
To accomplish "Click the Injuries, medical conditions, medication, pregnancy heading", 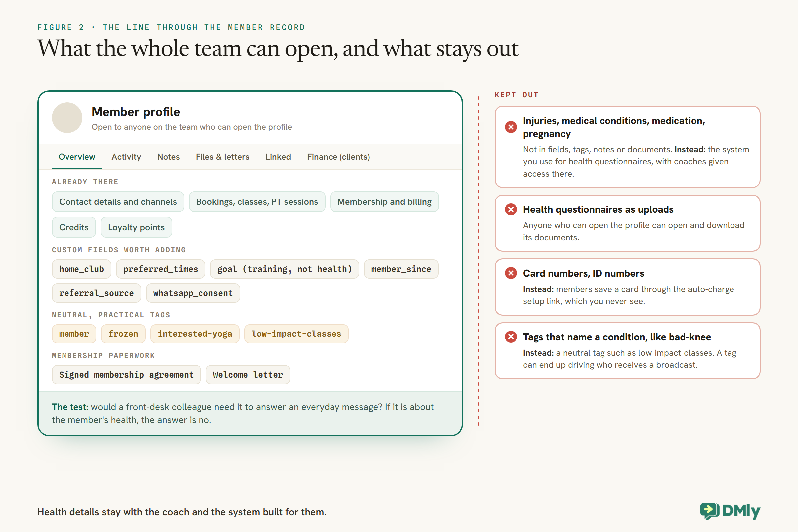I will tap(614, 127).
